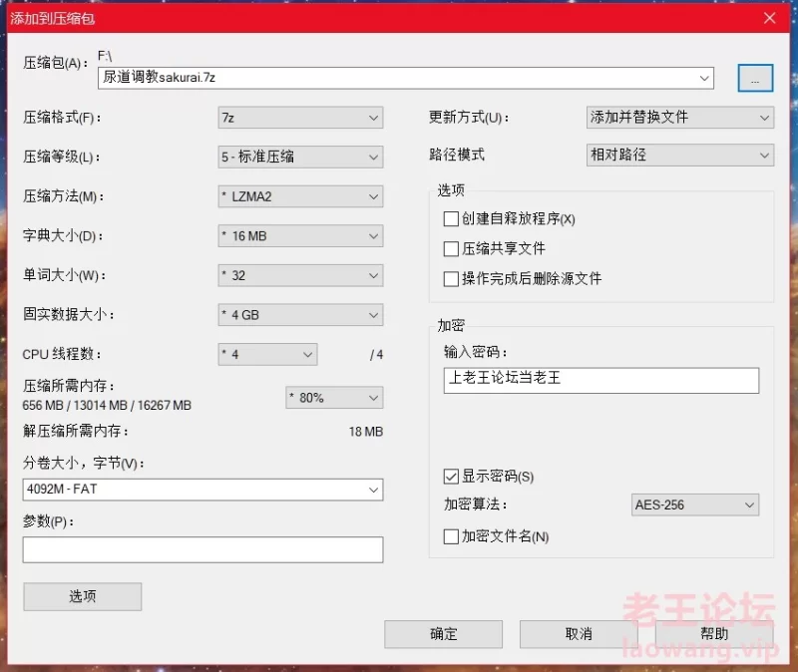Expand the 压缩等级 dropdown showing 5 - 标准压缩
The height and width of the screenshot is (672, 798).
[x=300, y=157]
